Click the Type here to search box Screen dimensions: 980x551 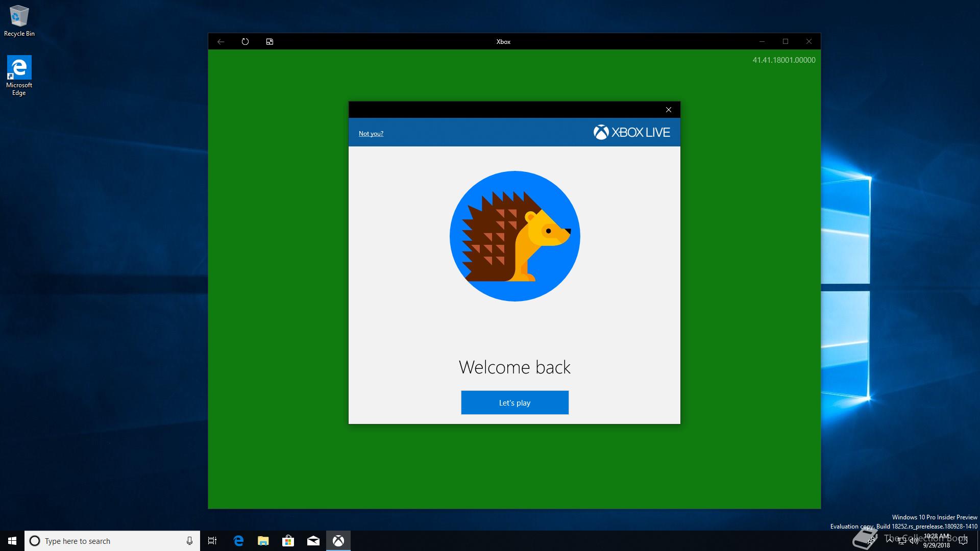click(112, 541)
